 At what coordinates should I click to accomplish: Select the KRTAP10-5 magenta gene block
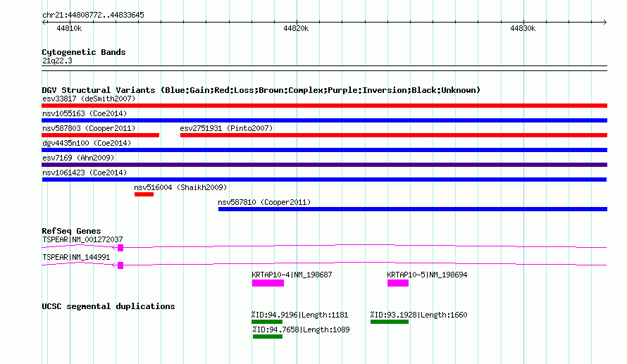tap(398, 283)
